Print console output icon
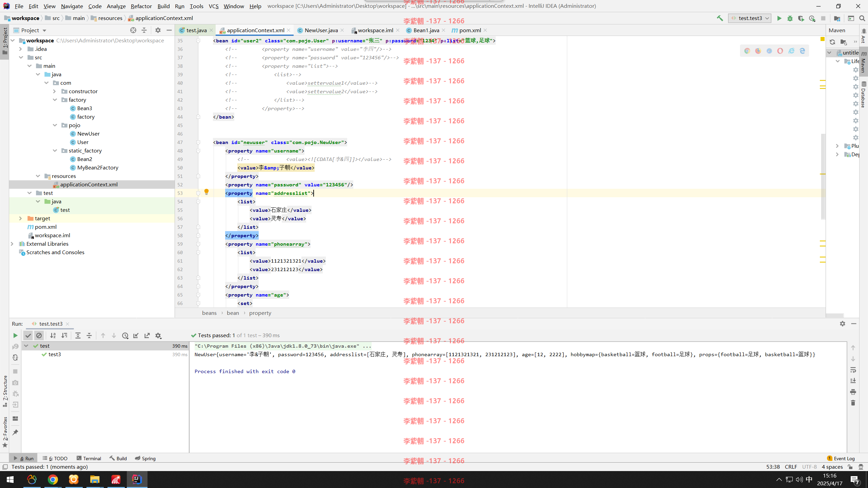868x488 pixels. point(853,392)
